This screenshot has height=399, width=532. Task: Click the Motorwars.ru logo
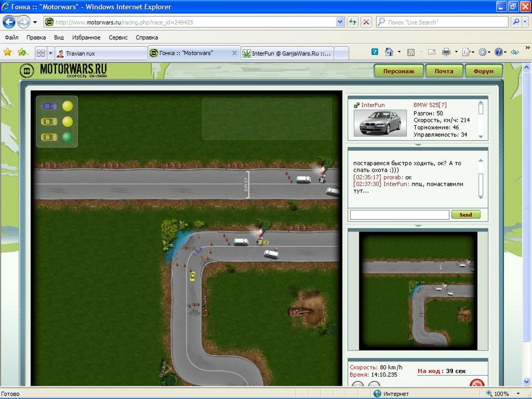point(63,71)
